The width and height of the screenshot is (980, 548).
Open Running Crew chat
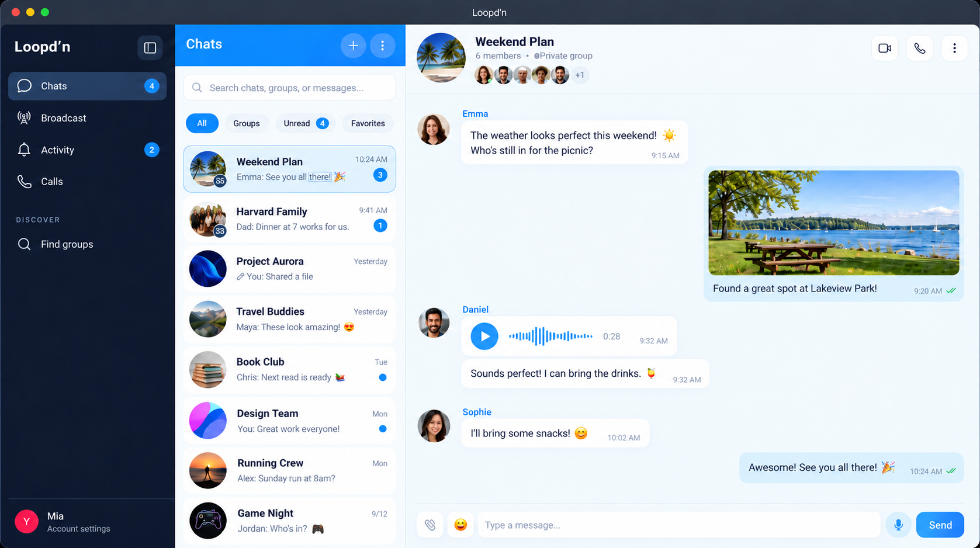[290, 470]
